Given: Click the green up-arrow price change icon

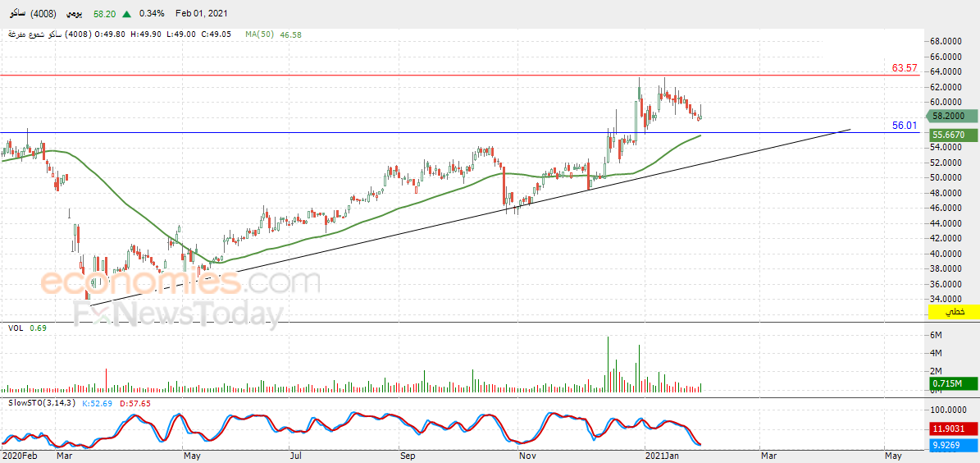Looking at the screenshot, I should [x=127, y=14].
